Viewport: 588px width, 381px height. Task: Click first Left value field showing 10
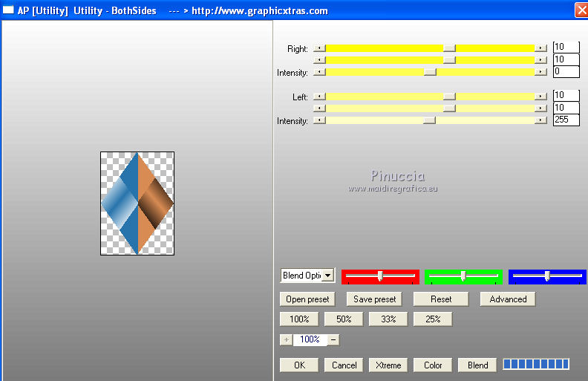click(566, 95)
